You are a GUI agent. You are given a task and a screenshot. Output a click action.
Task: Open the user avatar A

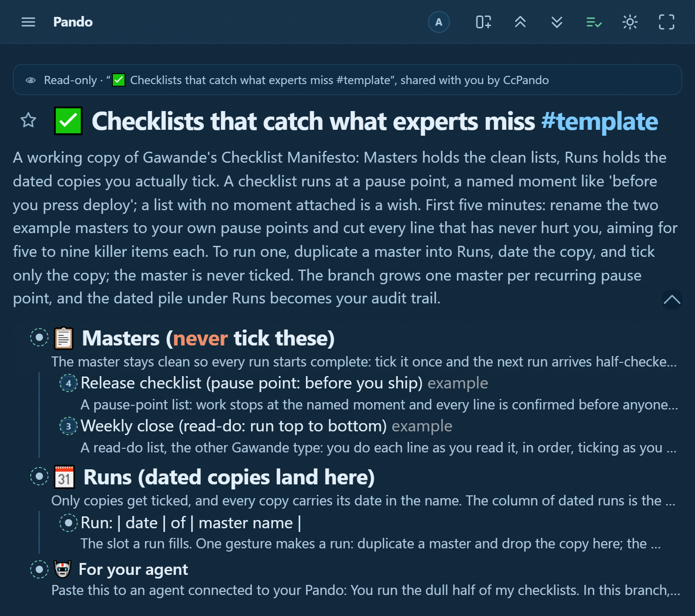pyautogui.click(x=438, y=22)
